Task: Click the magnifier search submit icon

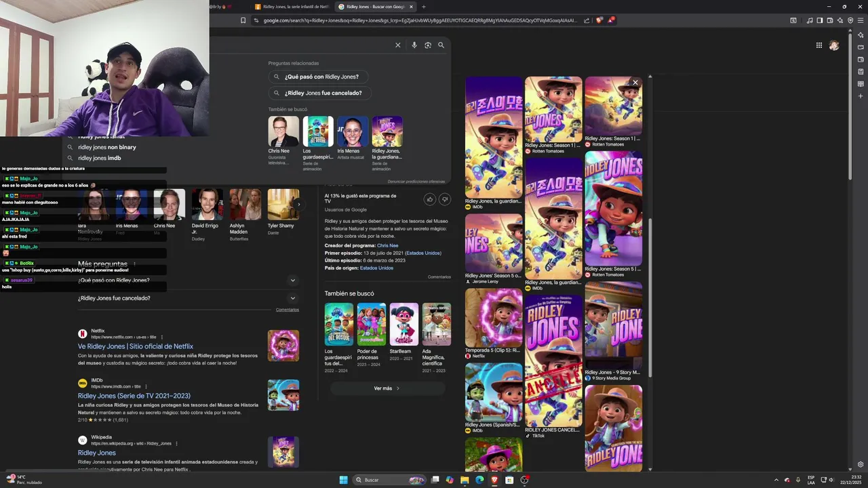Action: 441,45
